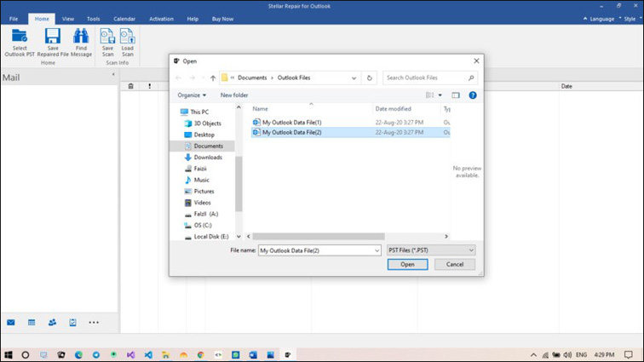Open Windows Start menu
The image size is (644, 362).
[9, 354]
